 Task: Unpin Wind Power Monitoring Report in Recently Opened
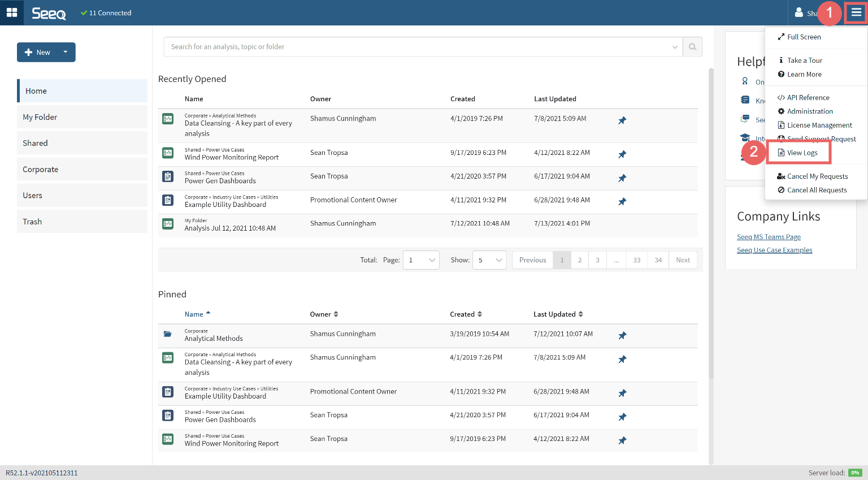click(622, 154)
